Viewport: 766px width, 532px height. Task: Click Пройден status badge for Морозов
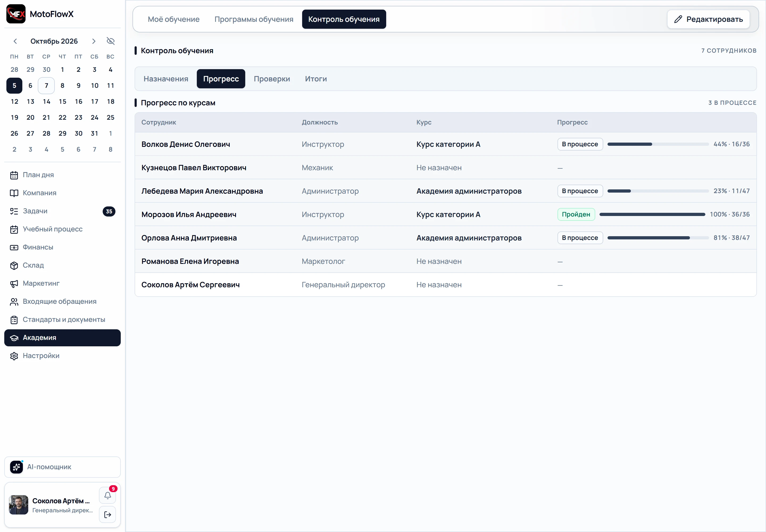tap(576, 215)
